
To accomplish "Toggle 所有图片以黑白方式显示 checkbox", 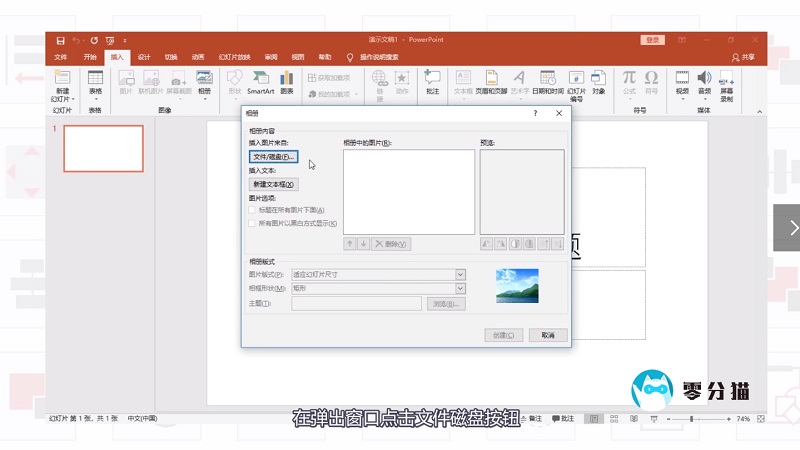I will coord(252,223).
